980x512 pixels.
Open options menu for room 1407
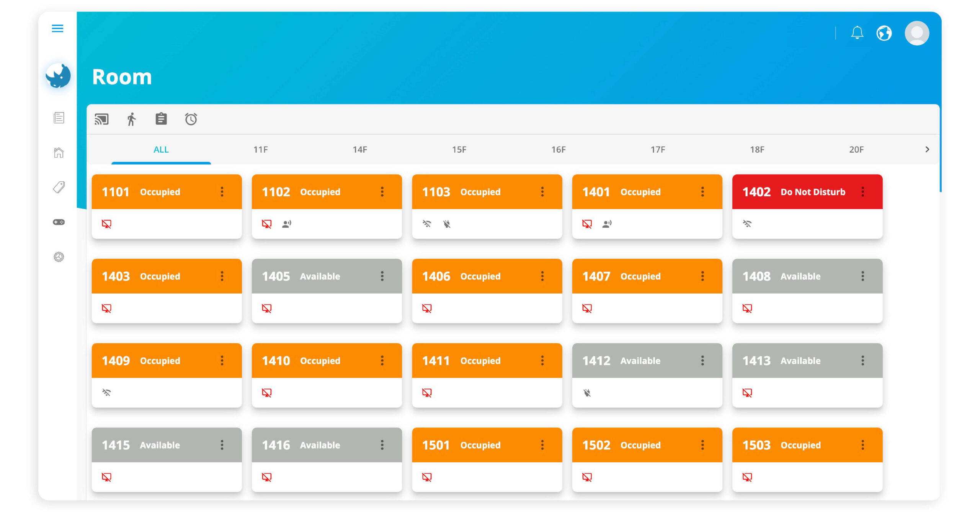pos(702,276)
